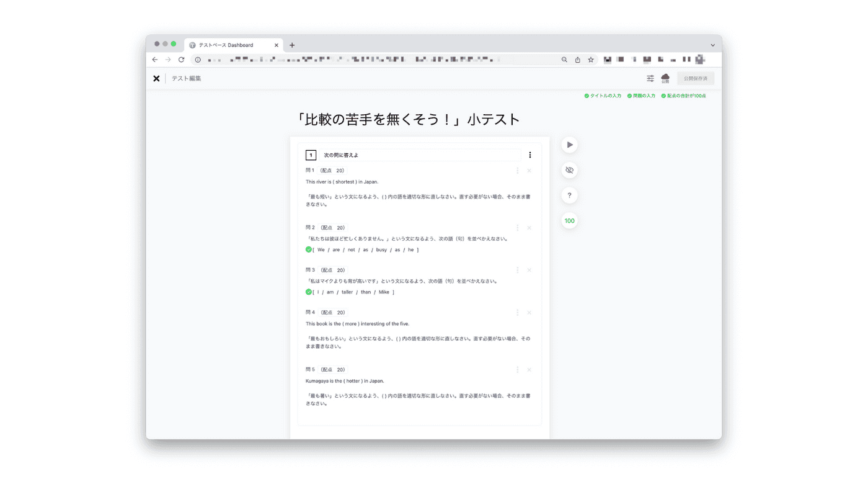
Task: Open help with the question mark icon
Action: coord(569,195)
